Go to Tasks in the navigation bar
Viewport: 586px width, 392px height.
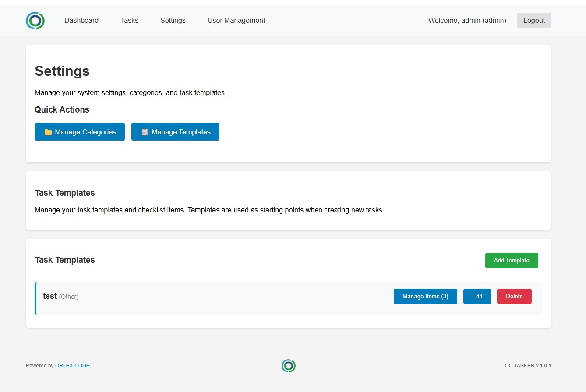[x=129, y=21]
